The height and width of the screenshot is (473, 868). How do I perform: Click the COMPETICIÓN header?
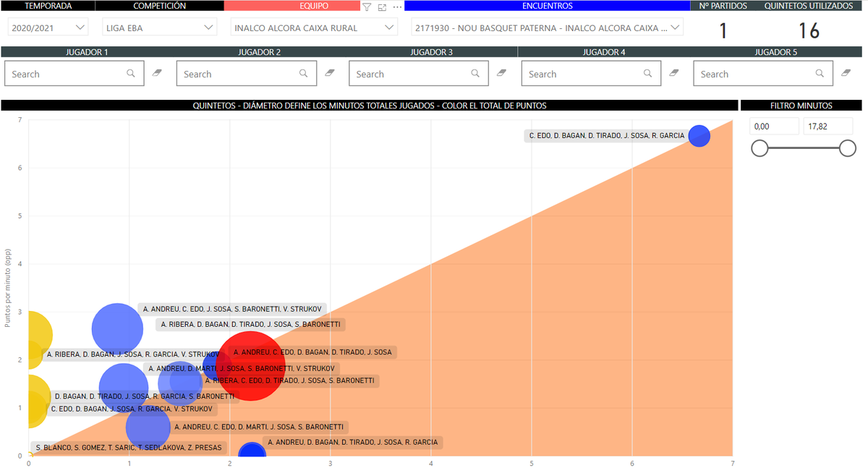159,6
